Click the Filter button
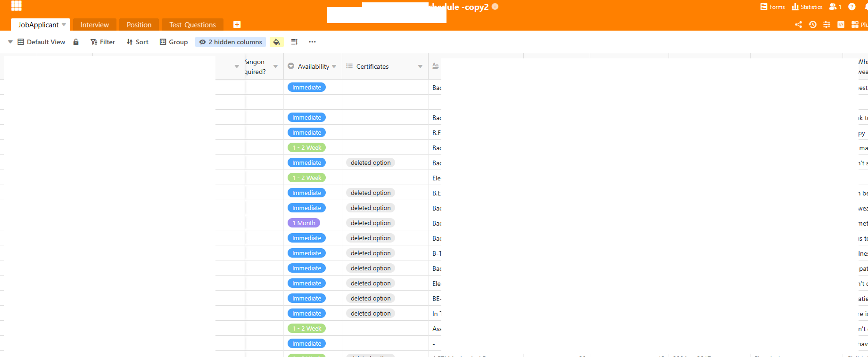 click(103, 42)
